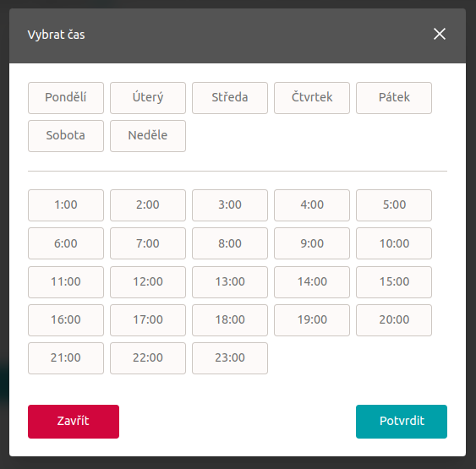
Task: Select Pátek from the day list
Action: [x=394, y=98]
